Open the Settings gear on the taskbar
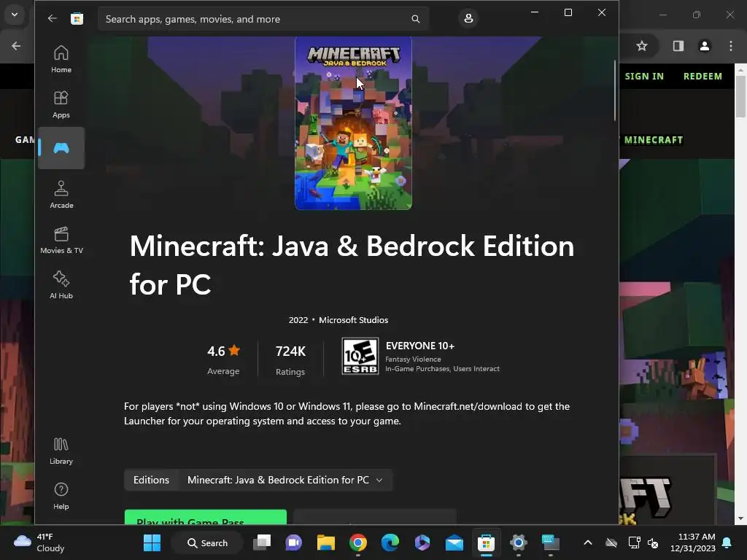The height and width of the screenshot is (560, 747). point(519,542)
